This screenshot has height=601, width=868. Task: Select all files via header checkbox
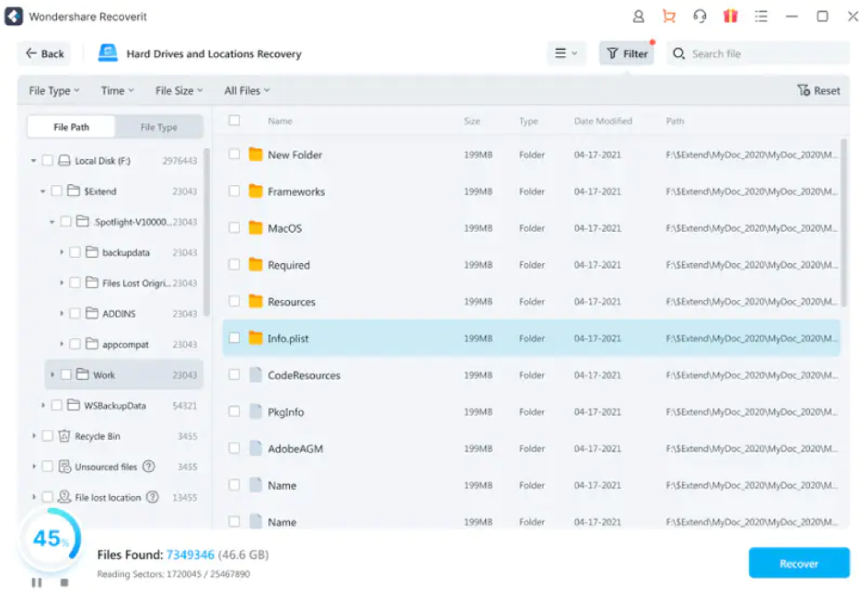235,120
